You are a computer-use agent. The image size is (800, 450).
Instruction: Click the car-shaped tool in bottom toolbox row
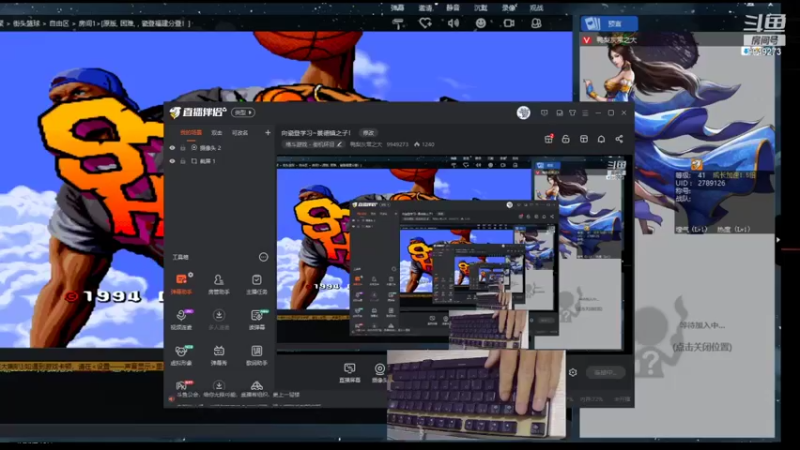pos(257,385)
